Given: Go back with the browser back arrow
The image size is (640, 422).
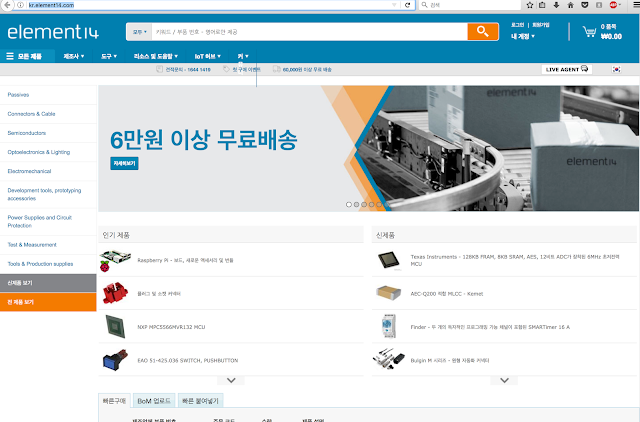Looking at the screenshot, I should (x=7, y=5).
